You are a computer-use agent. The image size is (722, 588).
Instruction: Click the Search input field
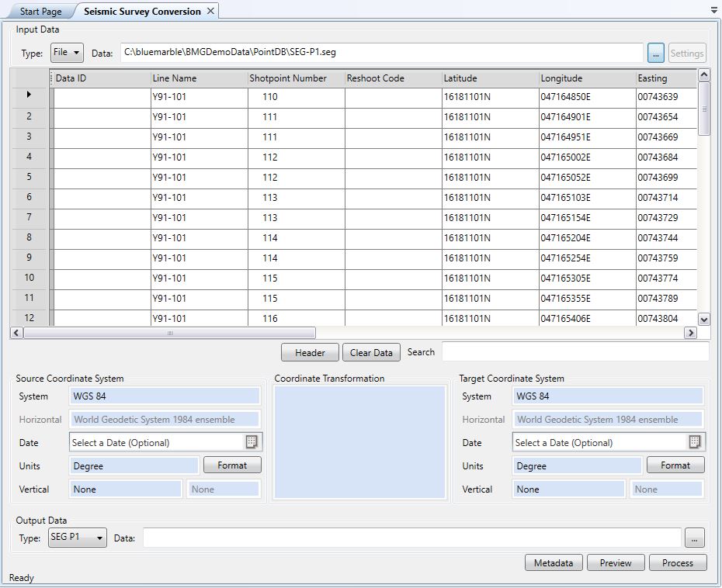click(574, 352)
